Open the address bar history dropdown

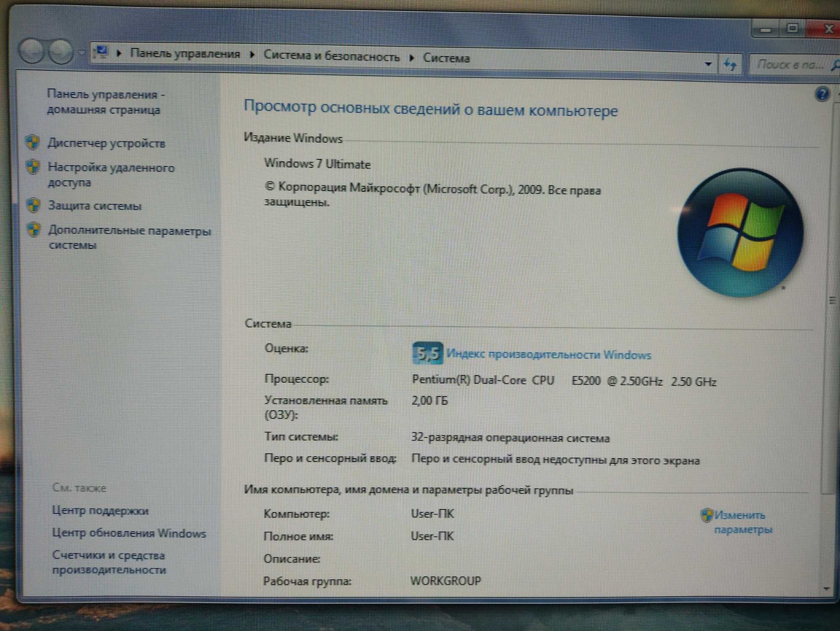tap(709, 64)
